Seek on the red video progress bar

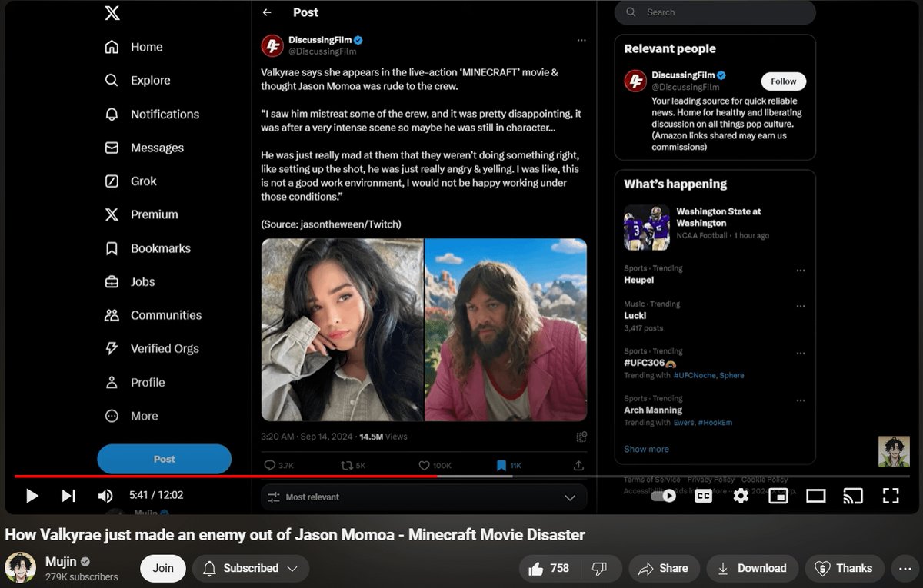click(461, 477)
